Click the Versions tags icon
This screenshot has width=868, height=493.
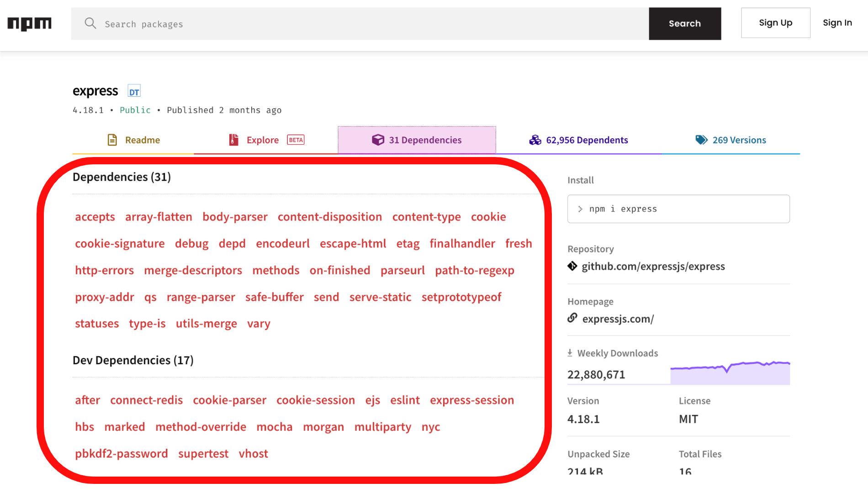coord(701,140)
